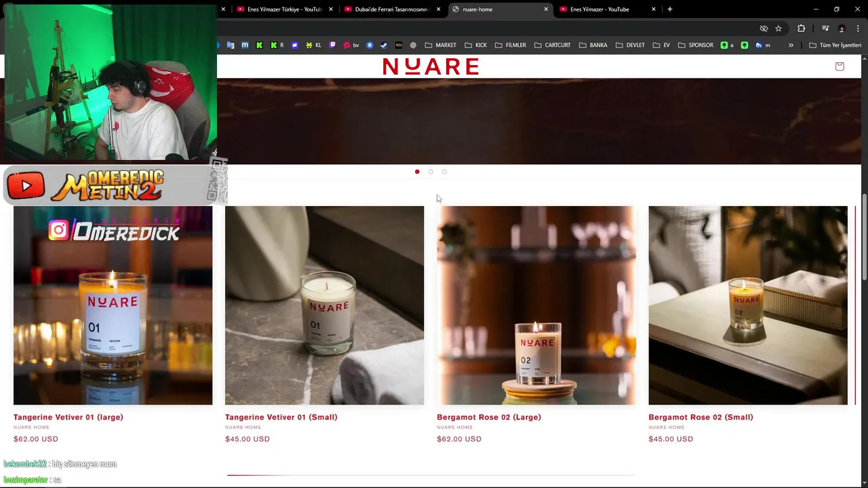Open the blue 'm' bookmark icon
This screenshot has height=488, width=868.
click(x=245, y=45)
